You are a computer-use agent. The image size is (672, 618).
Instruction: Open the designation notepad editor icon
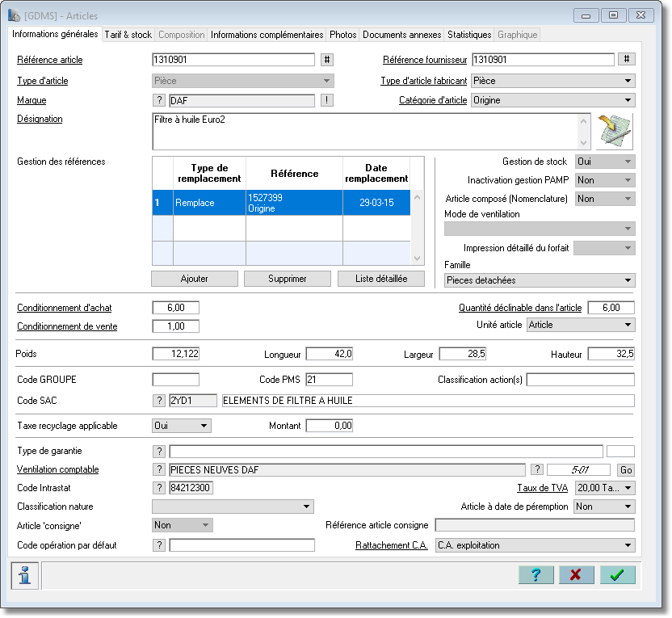pos(615,131)
